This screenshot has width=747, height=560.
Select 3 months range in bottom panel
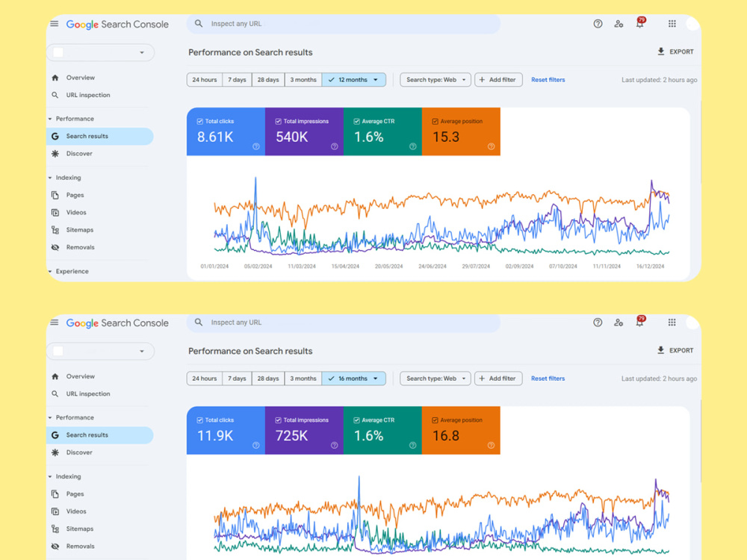pos(303,379)
